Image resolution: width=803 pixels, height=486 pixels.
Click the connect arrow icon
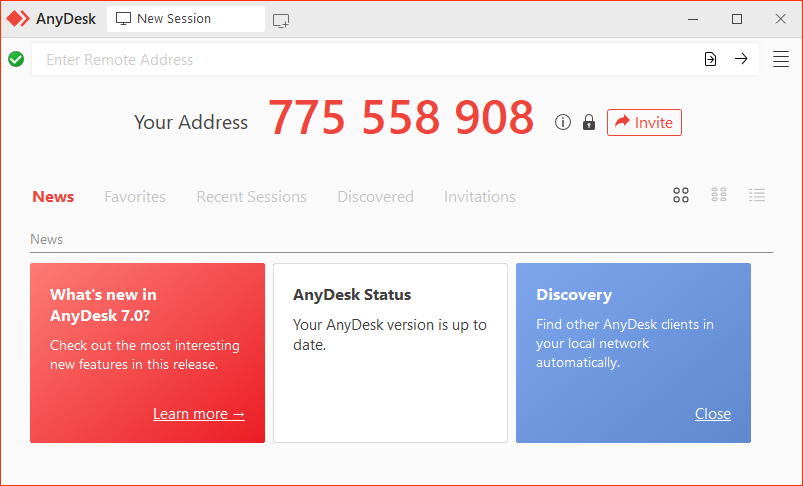[x=741, y=59]
